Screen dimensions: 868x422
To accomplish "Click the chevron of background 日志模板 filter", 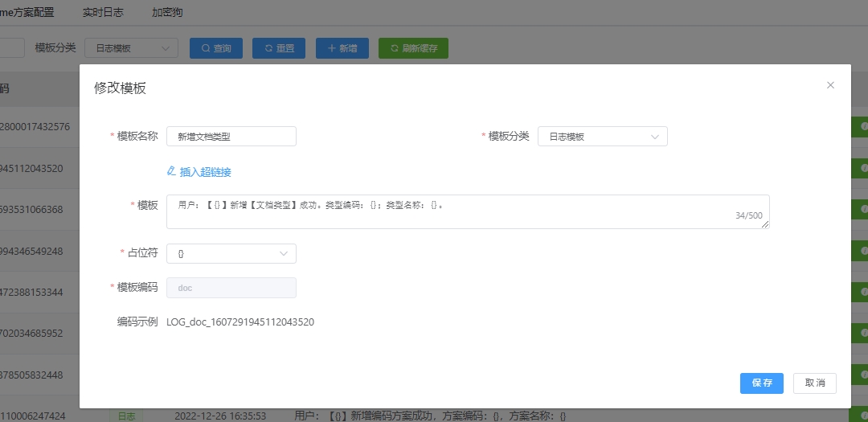I will [165, 48].
